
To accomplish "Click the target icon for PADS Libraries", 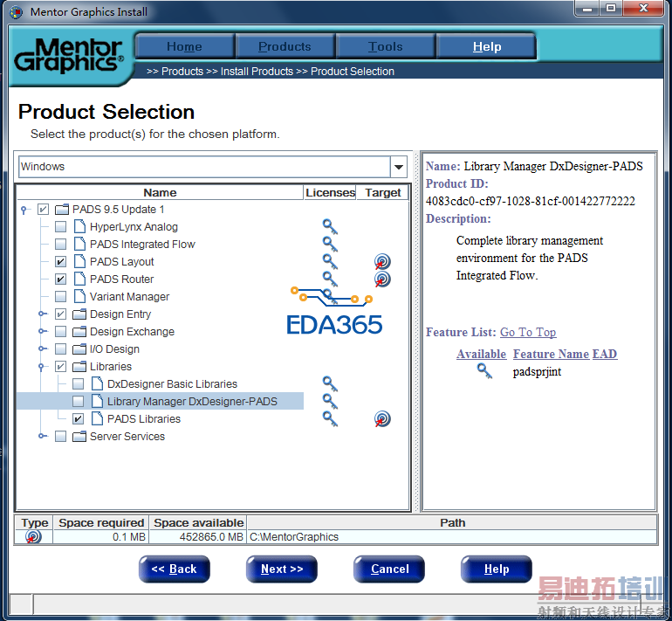I will [x=382, y=418].
